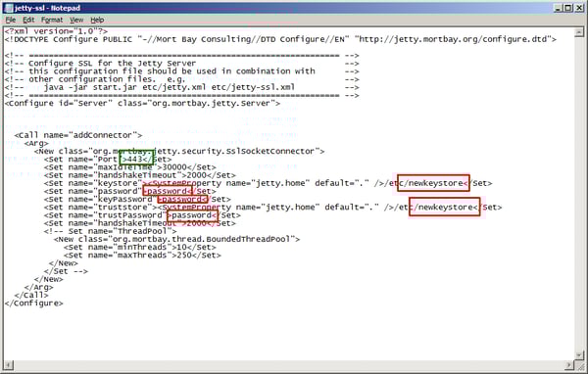Click the vertical scrollbar down arrow
The width and height of the screenshot is (588, 374).
click(x=579, y=354)
